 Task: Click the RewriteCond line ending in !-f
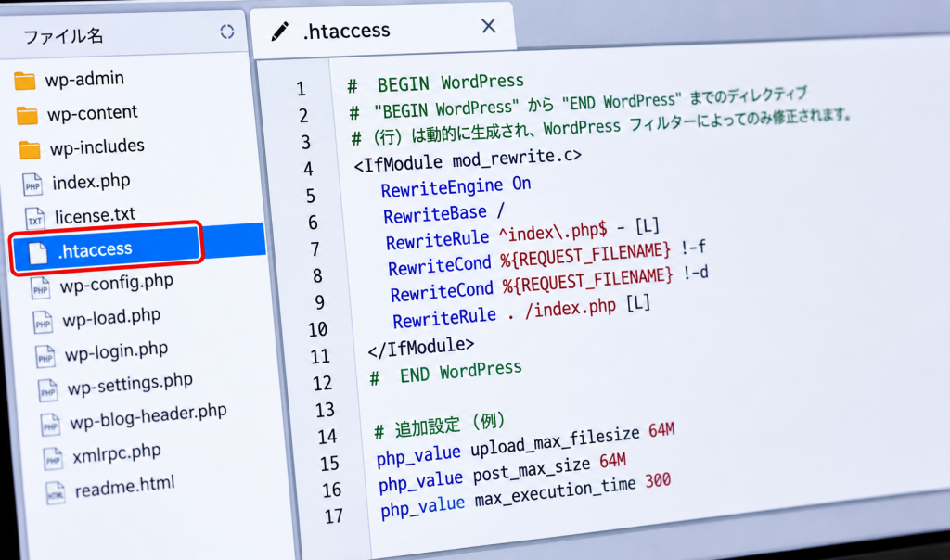pos(546,258)
